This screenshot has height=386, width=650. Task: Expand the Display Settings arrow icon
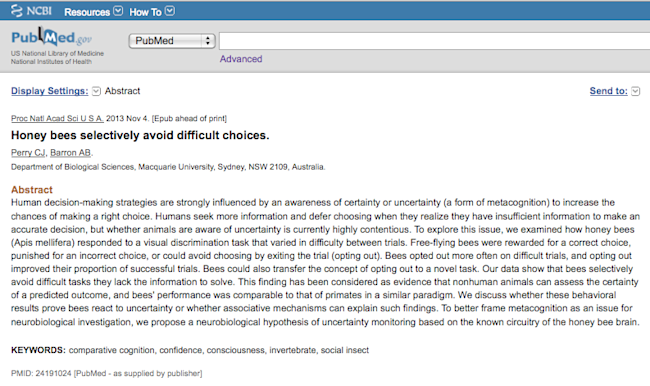tap(96, 91)
